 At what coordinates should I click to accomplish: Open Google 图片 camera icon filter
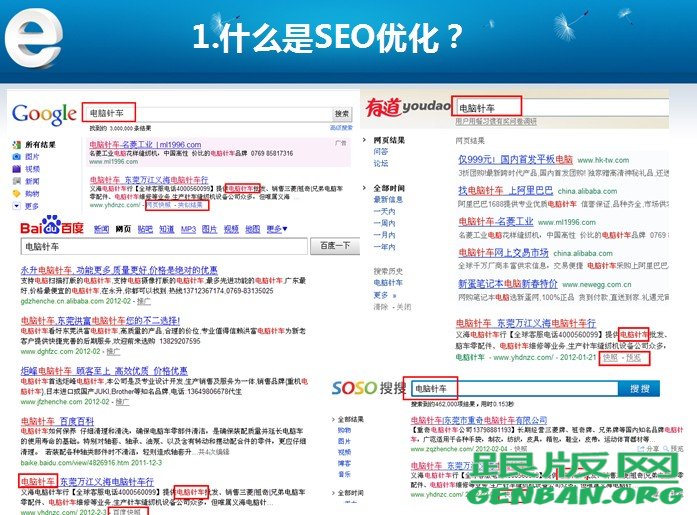pos(17,156)
